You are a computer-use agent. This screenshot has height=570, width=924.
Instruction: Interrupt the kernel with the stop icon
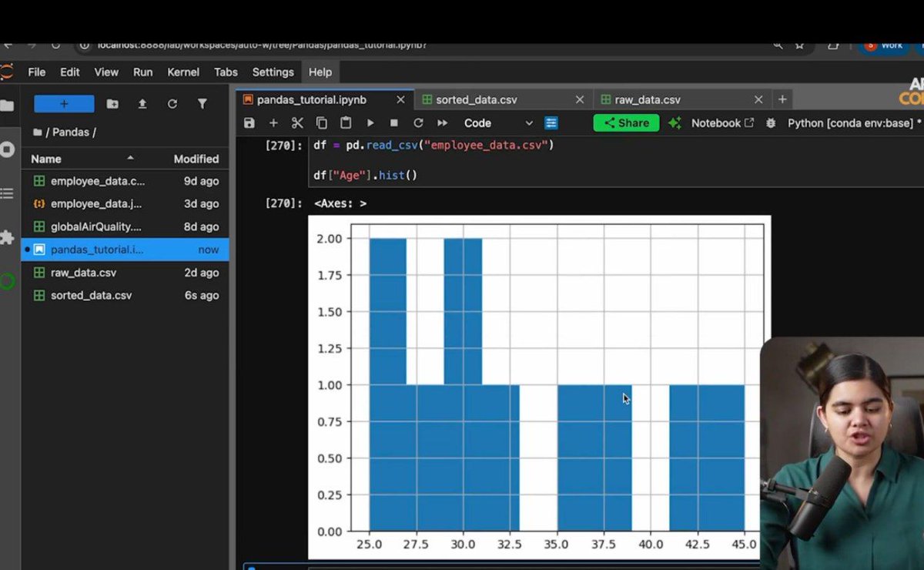click(x=394, y=123)
